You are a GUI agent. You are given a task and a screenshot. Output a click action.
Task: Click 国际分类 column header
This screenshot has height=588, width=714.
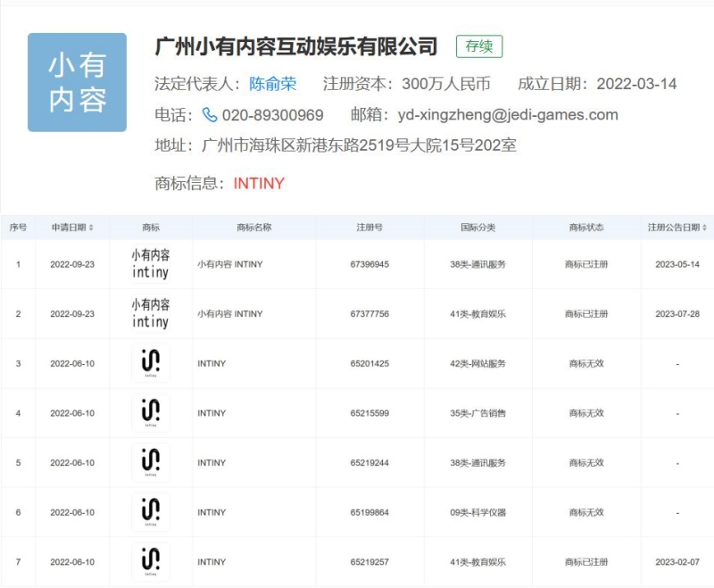477,228
